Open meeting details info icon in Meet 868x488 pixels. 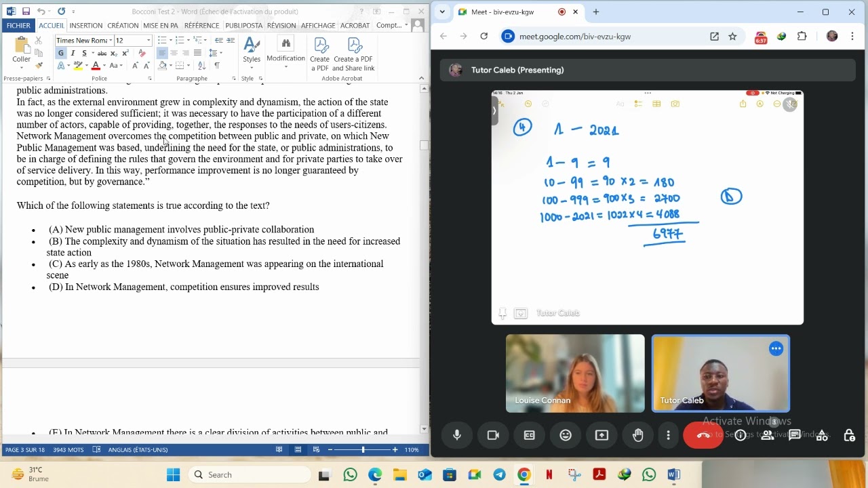tap(741, 435)
